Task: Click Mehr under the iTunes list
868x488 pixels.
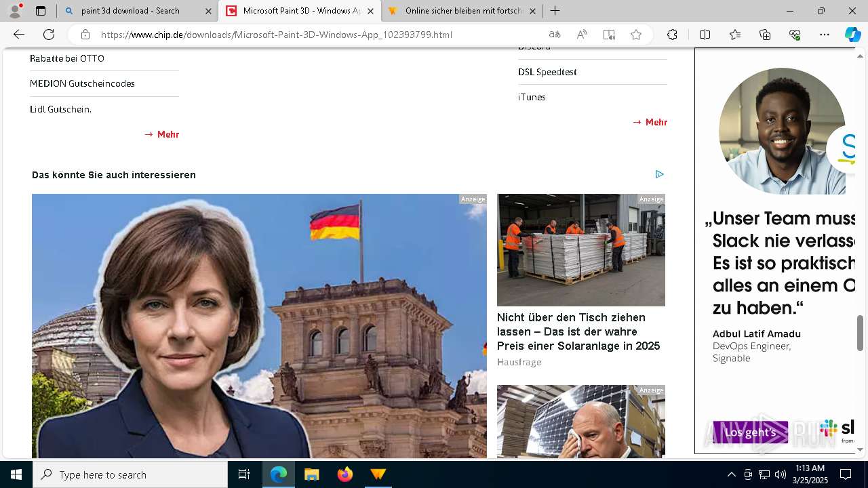Action: coord(650,122)
